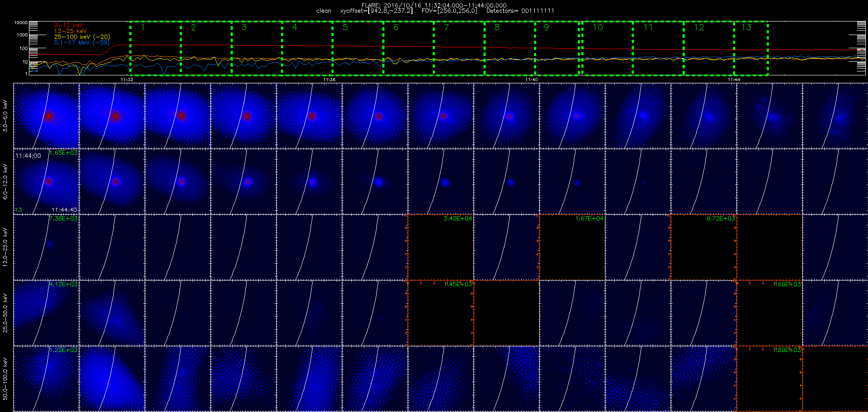
Task: Click the 3.42E+04 value on the black panel
Action: point(458,218)
